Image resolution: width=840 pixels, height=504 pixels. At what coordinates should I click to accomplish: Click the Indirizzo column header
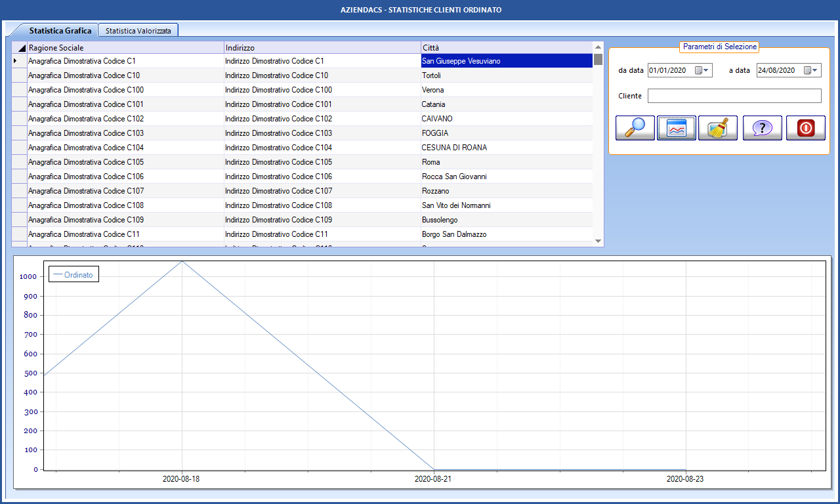click(x=322, y=48)
